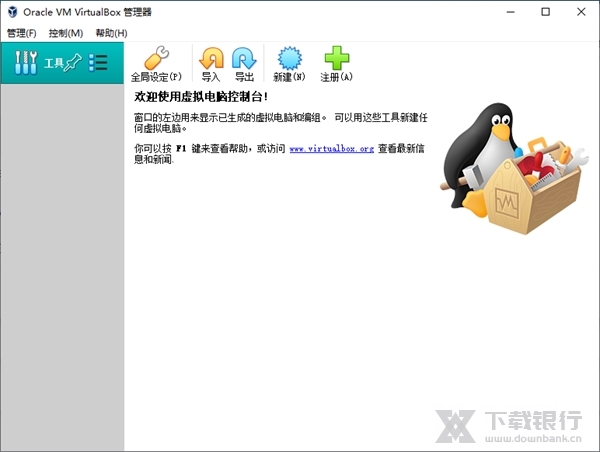Viewport: 600px width, 452px height.
Task: Open the 控制(M) menu
Action: [66, 33]
